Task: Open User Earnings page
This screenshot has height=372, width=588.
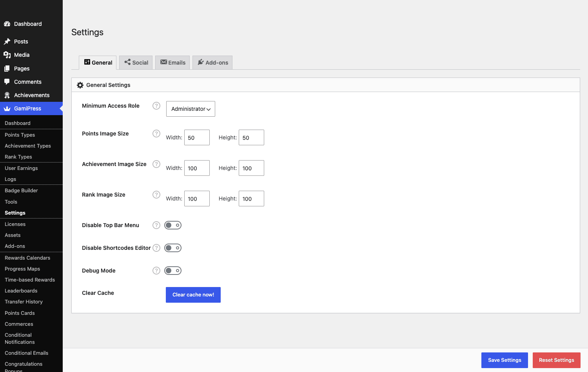Action: (31, 168)
